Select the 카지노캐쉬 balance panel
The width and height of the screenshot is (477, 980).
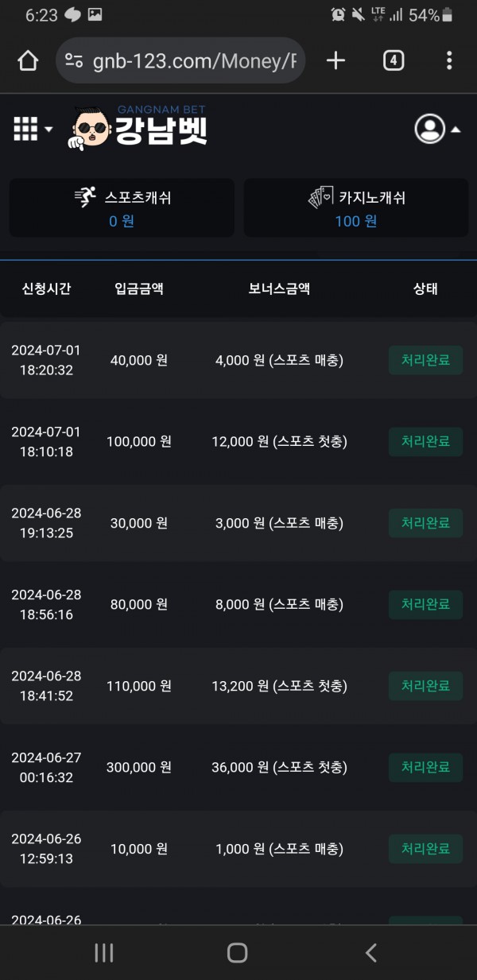355,207
